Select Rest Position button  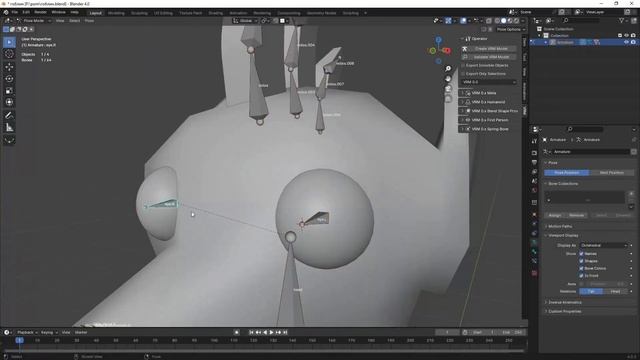(x=611, y=173)
